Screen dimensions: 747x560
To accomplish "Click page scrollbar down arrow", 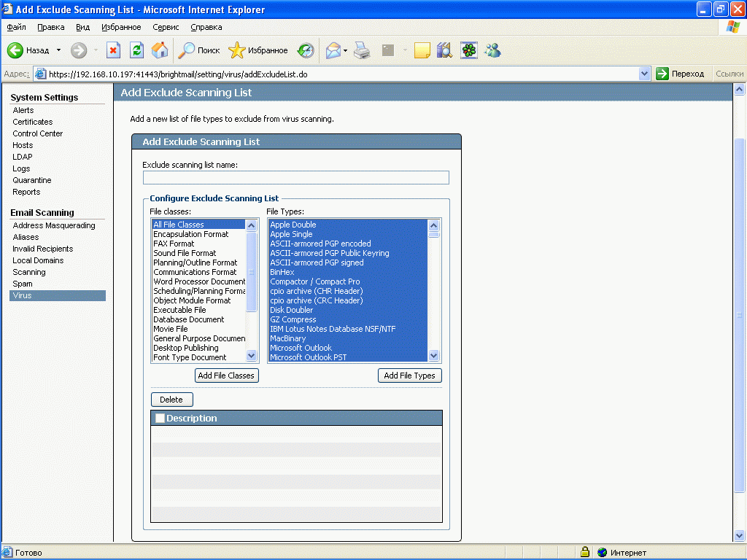I will click(x=739, y=535).
